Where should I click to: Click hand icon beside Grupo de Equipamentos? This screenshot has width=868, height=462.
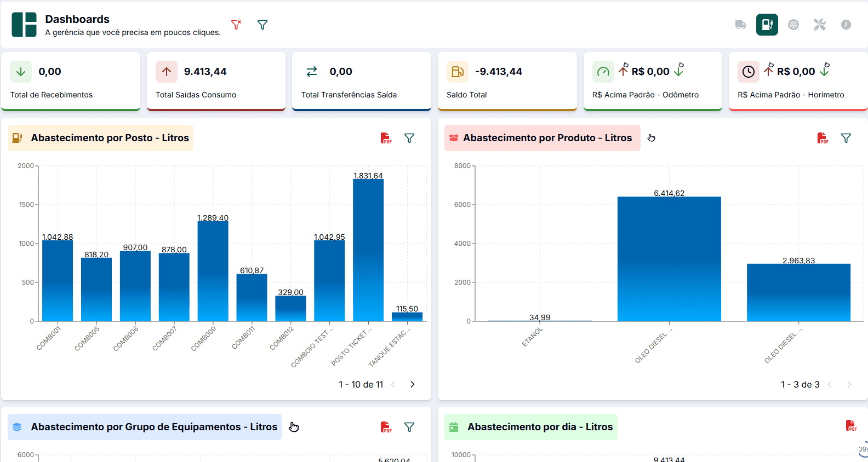[294, 427]
